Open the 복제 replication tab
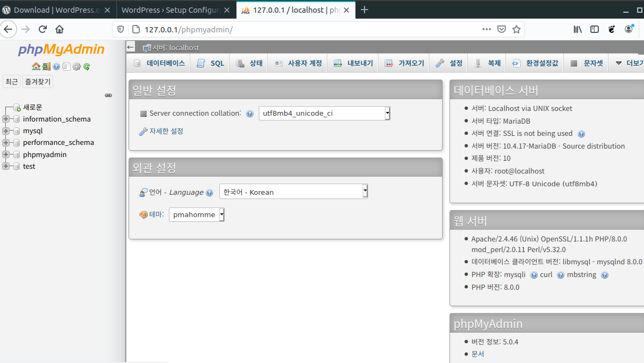Viewport: 644px width, 363px height. (487, 63)
